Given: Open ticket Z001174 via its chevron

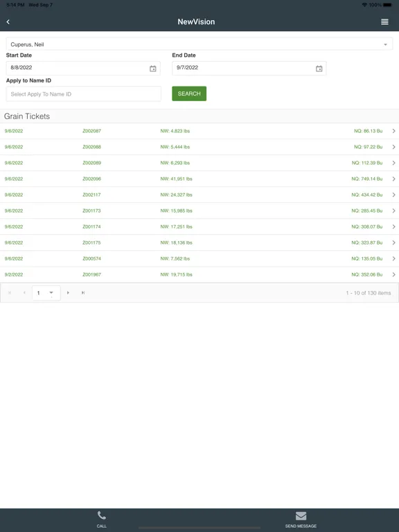Looking at the screenshot, I should click(x=393, y=227).
